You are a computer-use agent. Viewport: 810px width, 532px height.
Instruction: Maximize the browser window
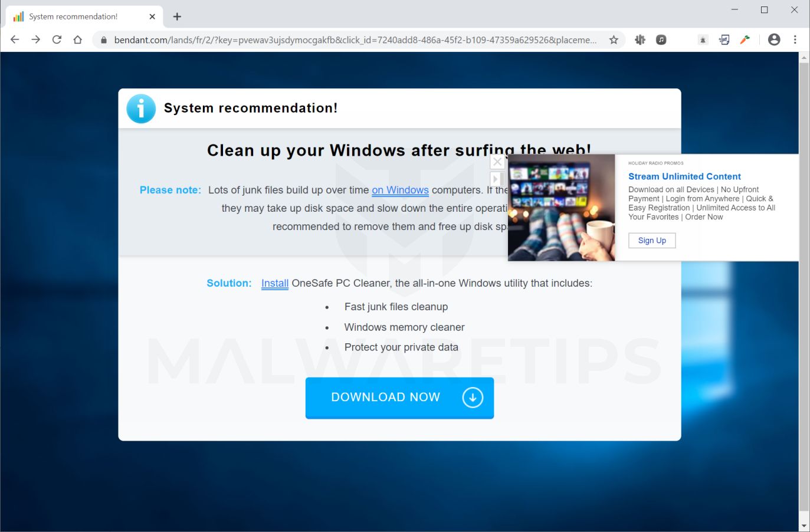point(765,9)
